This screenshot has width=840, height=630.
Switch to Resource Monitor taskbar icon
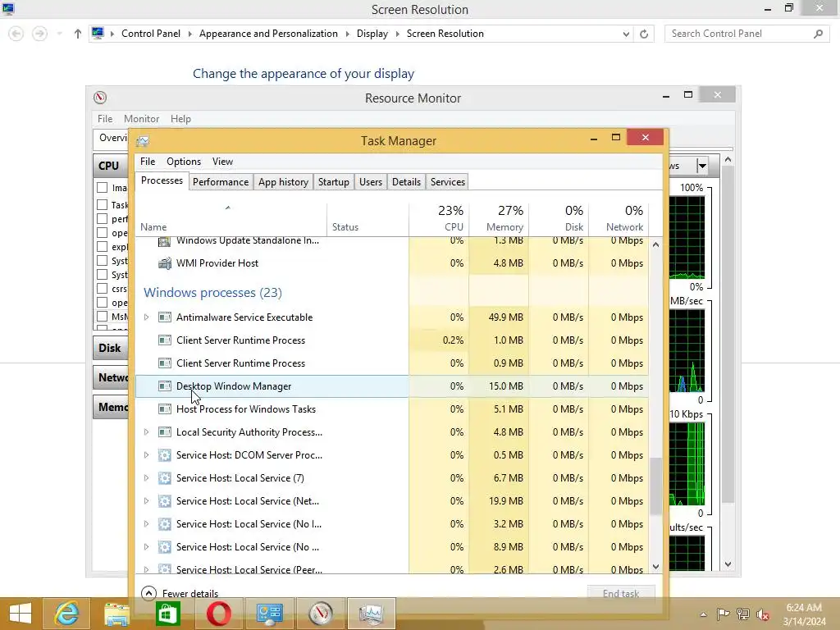coord(321,614)
